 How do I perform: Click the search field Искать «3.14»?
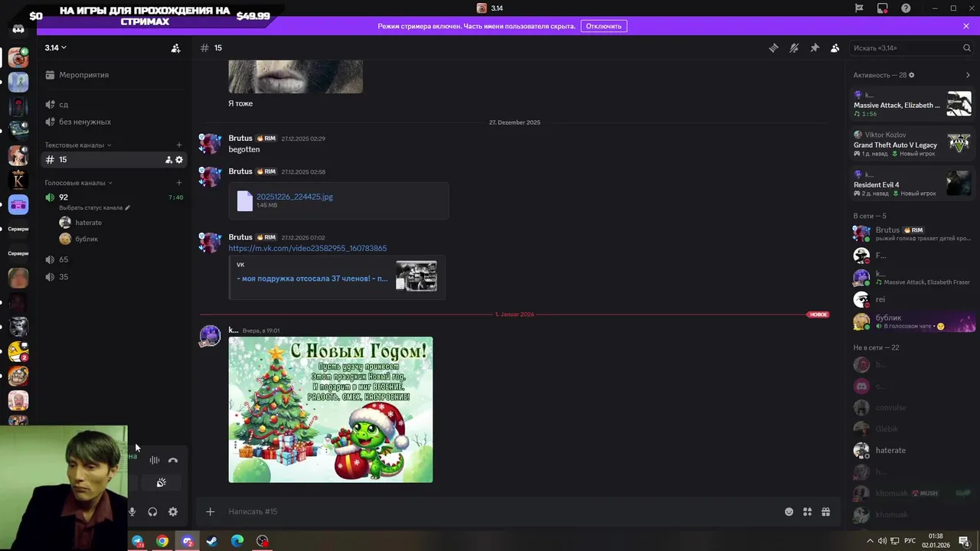911,47
